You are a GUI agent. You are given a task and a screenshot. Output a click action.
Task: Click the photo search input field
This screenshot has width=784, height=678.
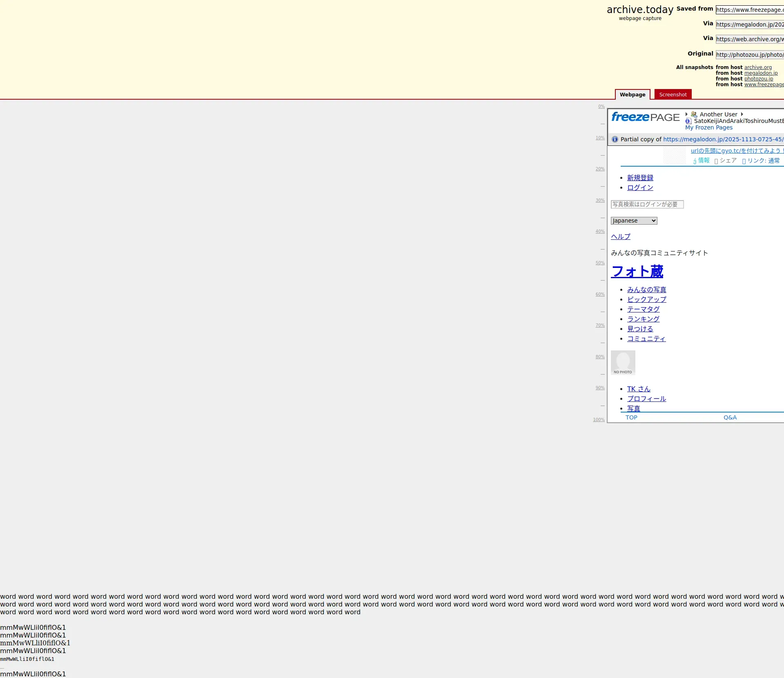coord(647,204)
